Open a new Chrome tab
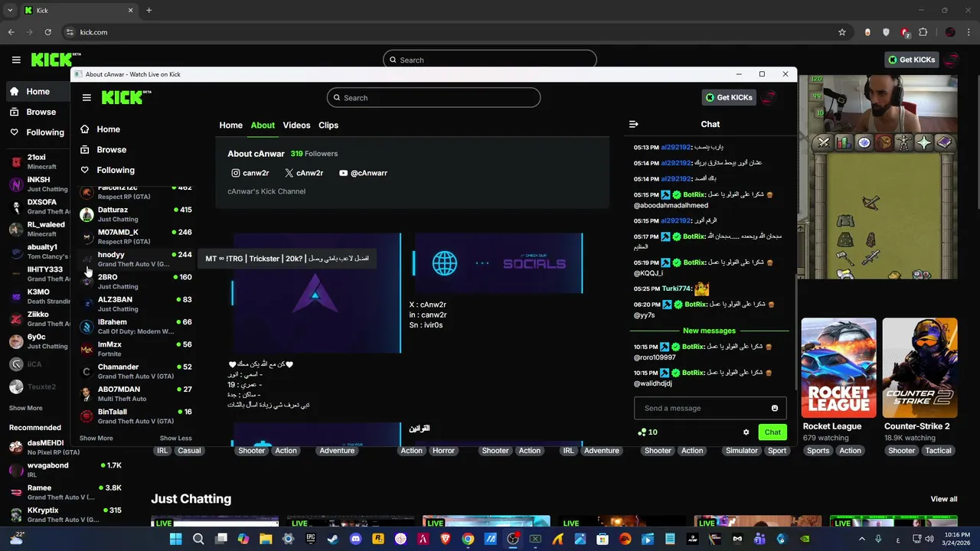The image size is (980, 551). click(x=149, y=10)
